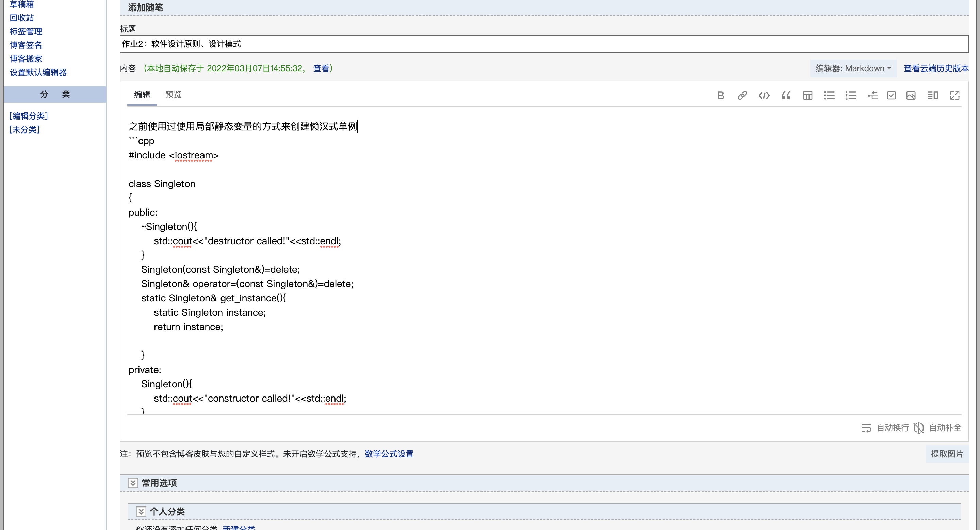
Task: Click the Bold formatting icon
Action: tap(720, 95)
